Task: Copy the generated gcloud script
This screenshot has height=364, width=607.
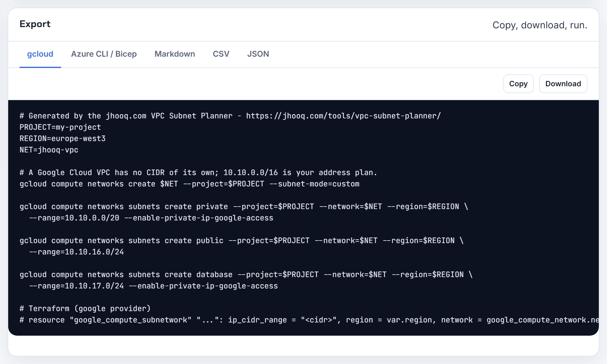Action: click(518, 84)
